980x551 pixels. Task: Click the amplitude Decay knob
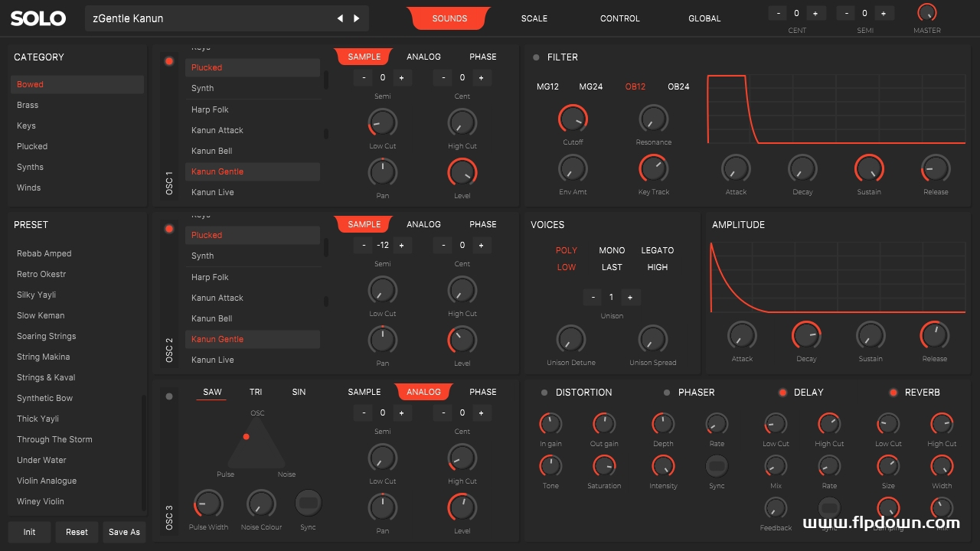click(806, 335)
